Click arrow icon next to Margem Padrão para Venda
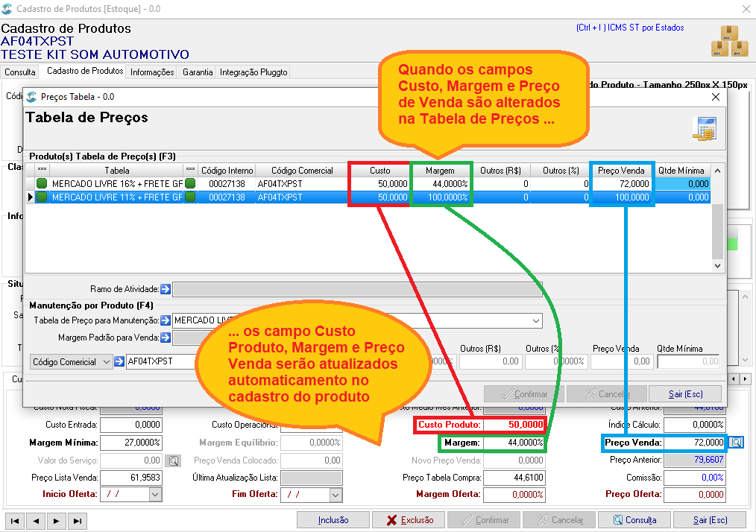 coord(166,338)
